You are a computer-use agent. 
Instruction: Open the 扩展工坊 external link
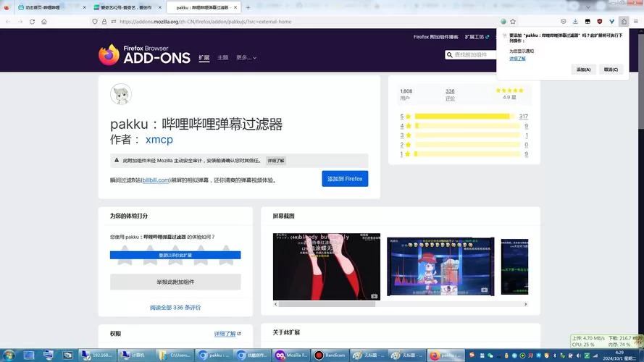pos(477,37)
